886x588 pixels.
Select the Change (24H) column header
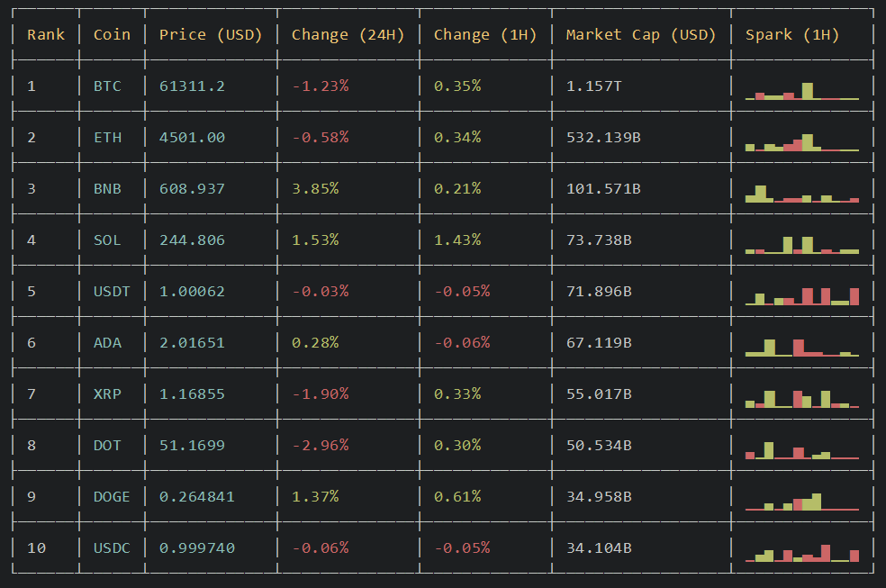click(x=348, y=35)
